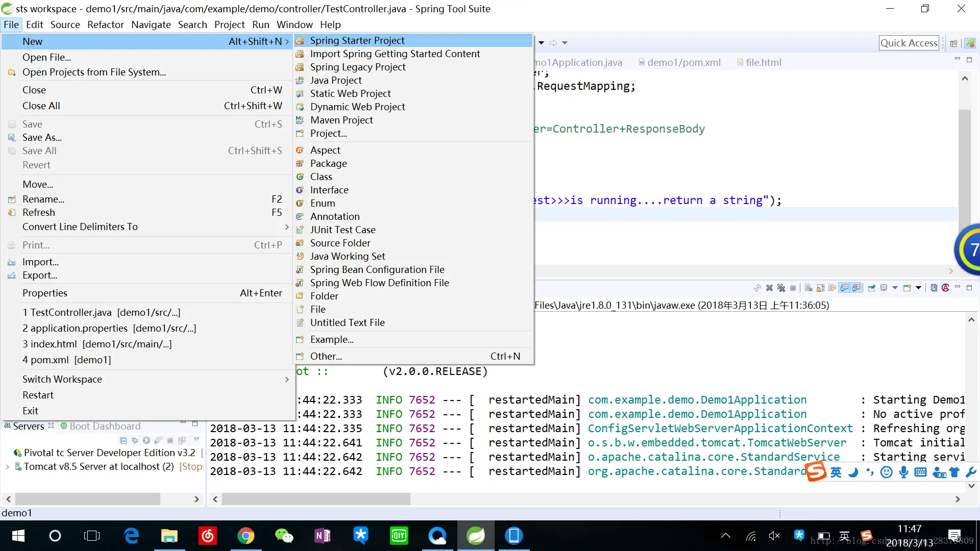The width and height of the screenshot is (980, 551).
Task: Click the Remove All Terminated Launches icon
Action: pos(781,288)
